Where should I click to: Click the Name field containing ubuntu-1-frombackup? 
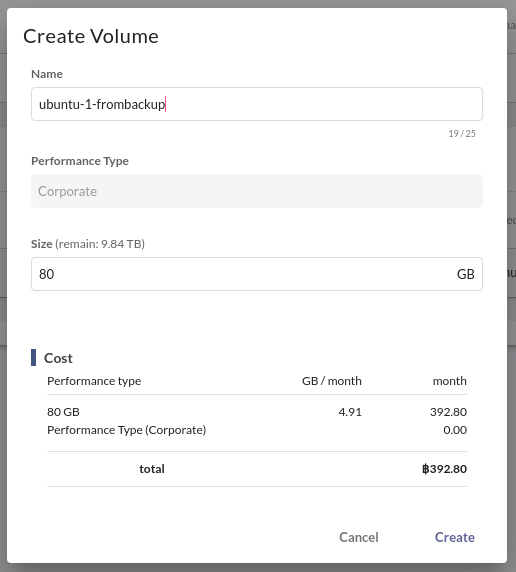tap(257, 104)
